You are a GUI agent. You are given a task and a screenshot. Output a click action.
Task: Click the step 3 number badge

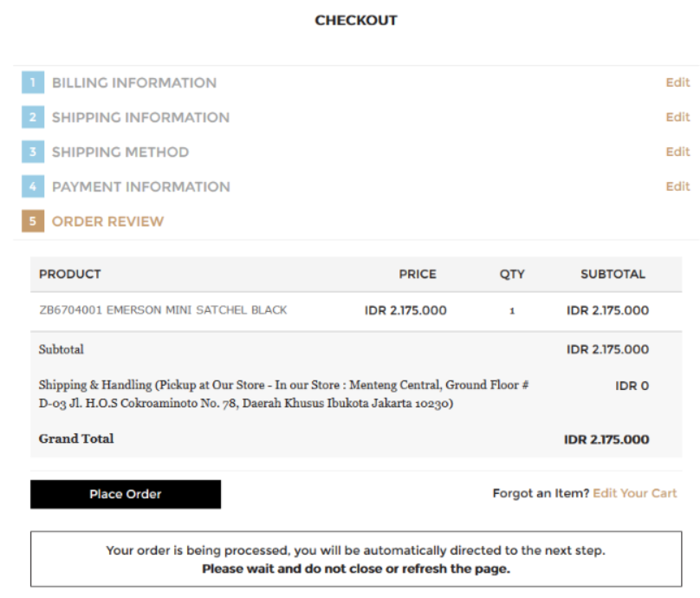[x=33, y=152]
